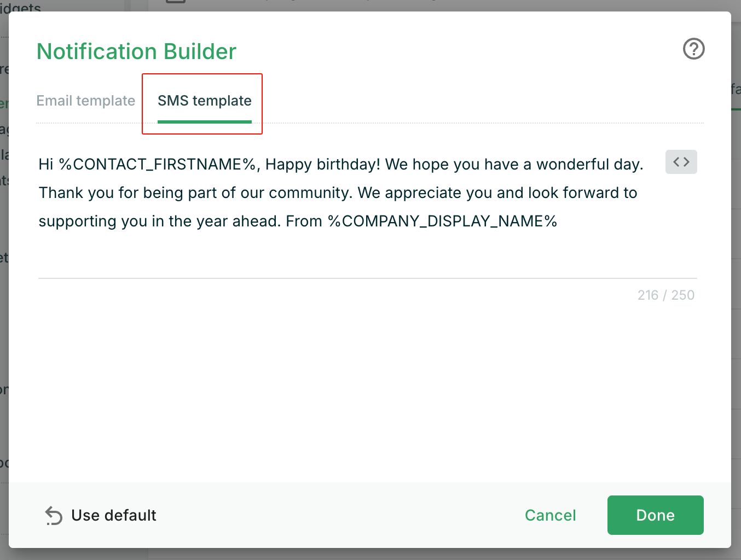Viewport: 741px width, 560px height.
Task: Click the %COMPANY_DISPLAY_NAME% placeholder in the message
Action: (x=442, y=221)
